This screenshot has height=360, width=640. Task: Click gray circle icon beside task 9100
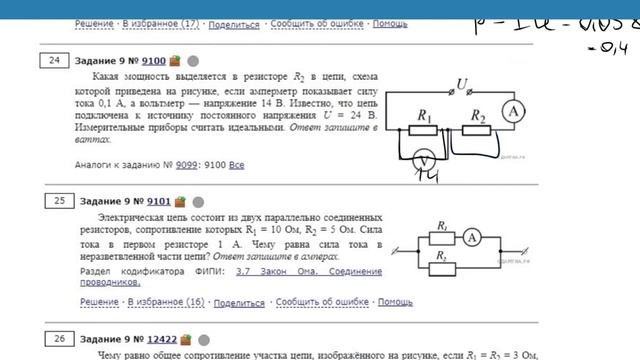[x=193, y=61]
